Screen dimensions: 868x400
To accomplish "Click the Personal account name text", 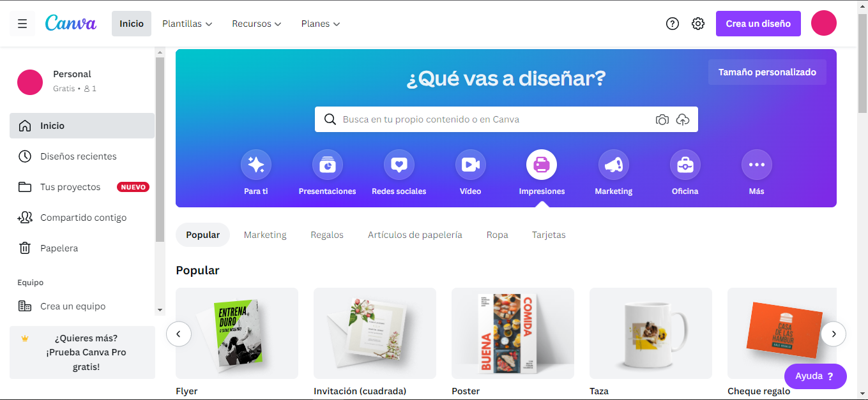I will [x=72, y=74].
